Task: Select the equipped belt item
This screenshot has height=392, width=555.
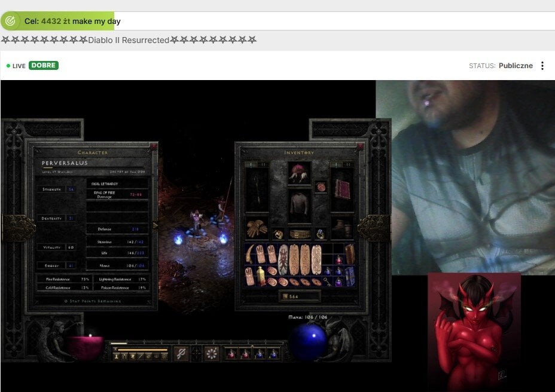Action: coord(299,234)
